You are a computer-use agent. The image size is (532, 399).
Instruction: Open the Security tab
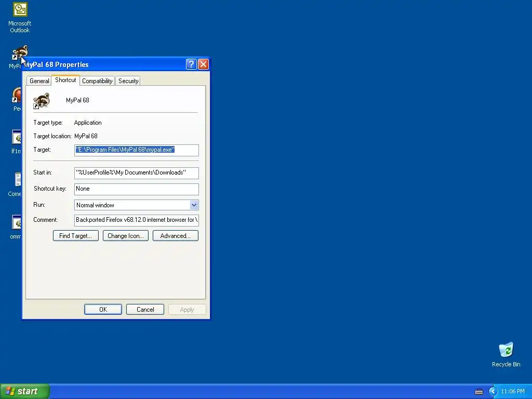pos(128,81)
